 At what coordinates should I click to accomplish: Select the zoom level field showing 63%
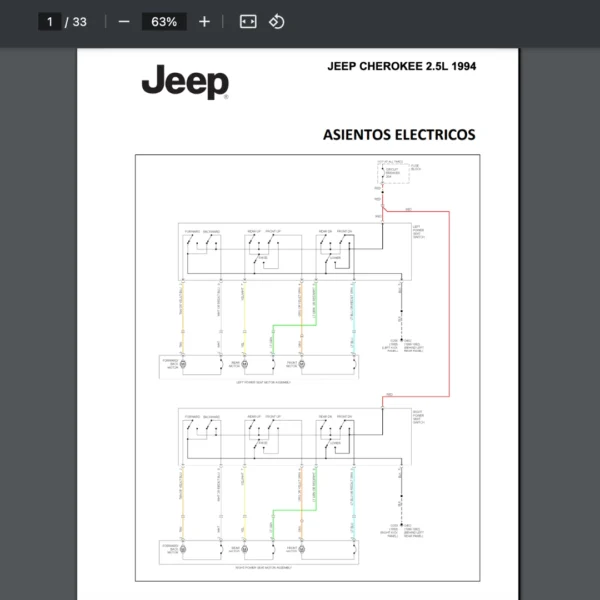tap(164, 22)
